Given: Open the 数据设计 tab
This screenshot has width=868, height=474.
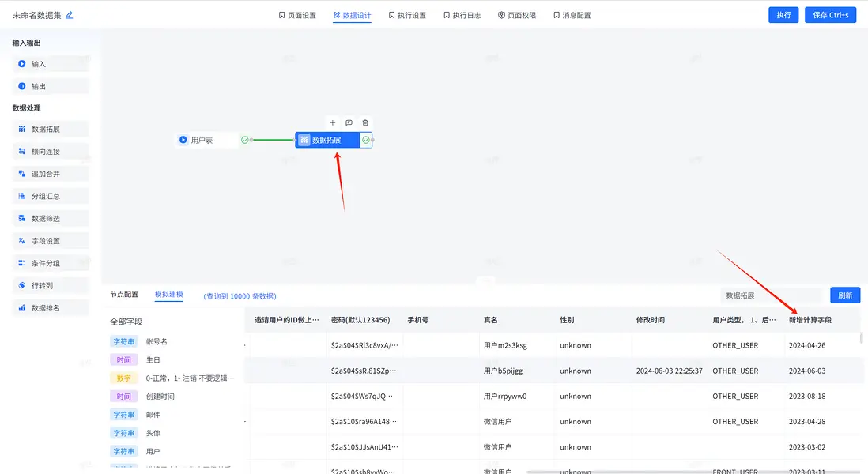Looking at the screenshot, I should point(352,15).
